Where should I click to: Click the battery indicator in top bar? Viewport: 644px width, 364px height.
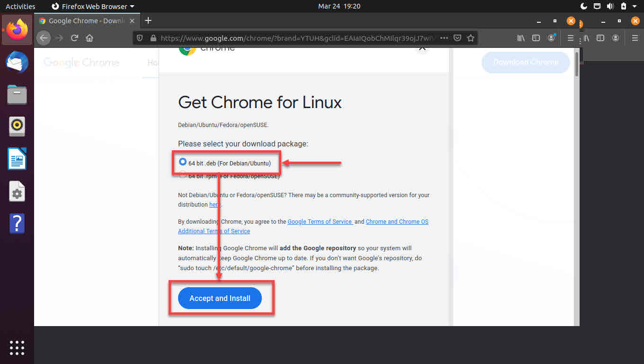pos(624,6)
